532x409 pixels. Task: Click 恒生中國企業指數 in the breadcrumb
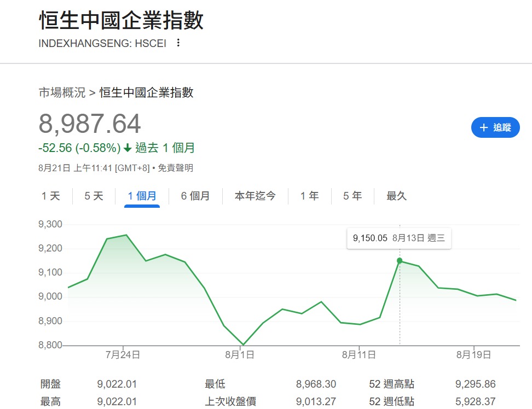(x=146, y=93)
